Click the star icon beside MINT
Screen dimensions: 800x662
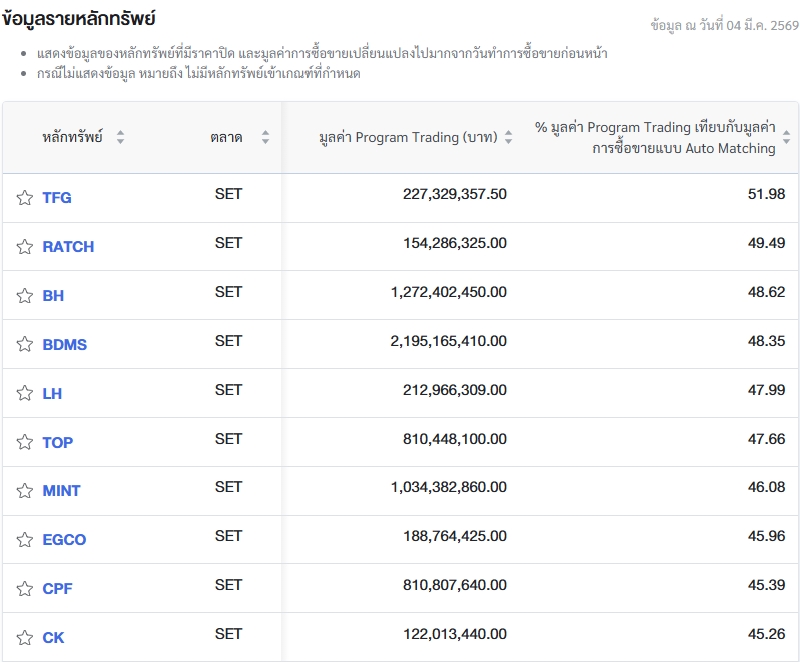pos(25,491)
